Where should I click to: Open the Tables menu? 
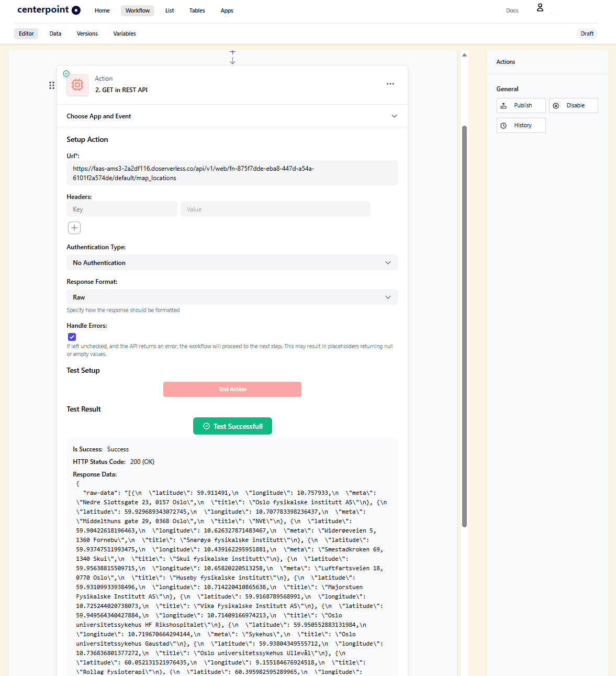[x=197, y=10]
